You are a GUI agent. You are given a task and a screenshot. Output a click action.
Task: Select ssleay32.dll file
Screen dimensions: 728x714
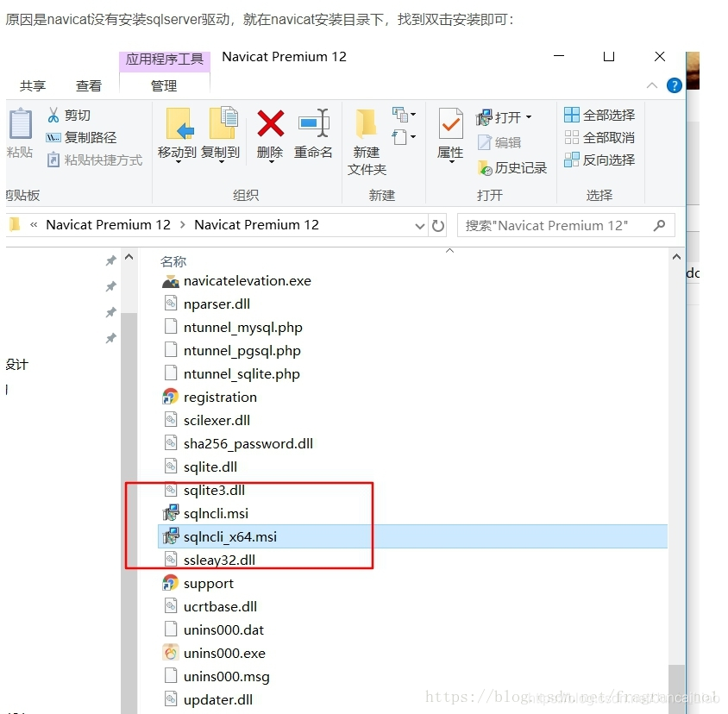[x=219, y=560]
